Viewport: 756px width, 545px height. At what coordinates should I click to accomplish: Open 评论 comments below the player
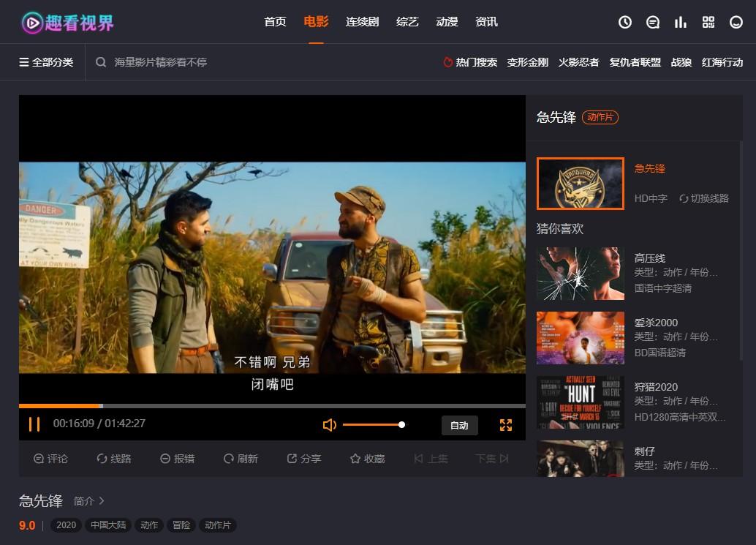(50, 459)
